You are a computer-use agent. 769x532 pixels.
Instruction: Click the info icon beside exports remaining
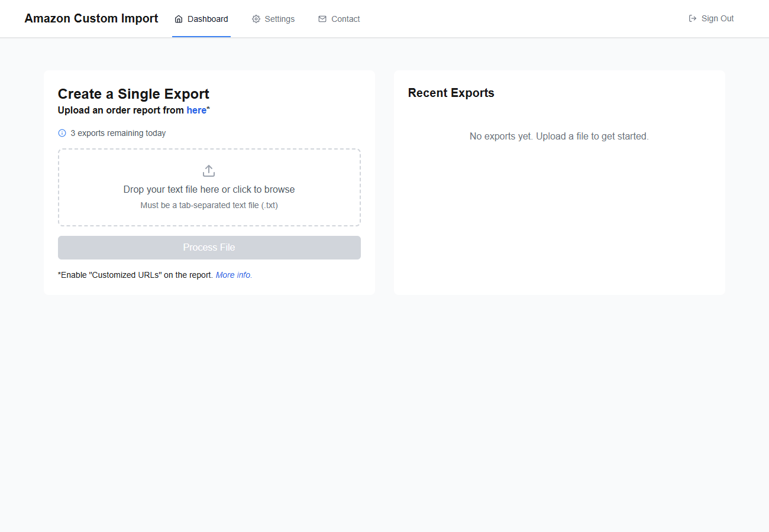[x=62, y=133]
